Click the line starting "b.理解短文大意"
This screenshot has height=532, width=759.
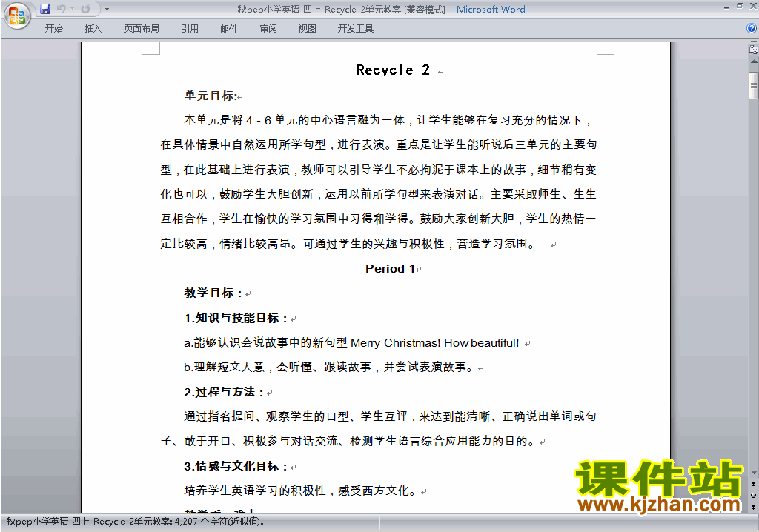330,367
